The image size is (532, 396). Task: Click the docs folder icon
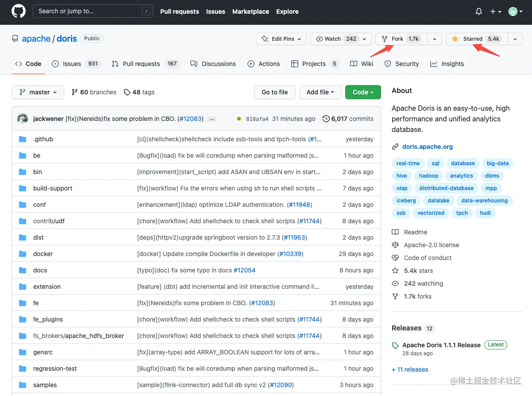(23, 270)
